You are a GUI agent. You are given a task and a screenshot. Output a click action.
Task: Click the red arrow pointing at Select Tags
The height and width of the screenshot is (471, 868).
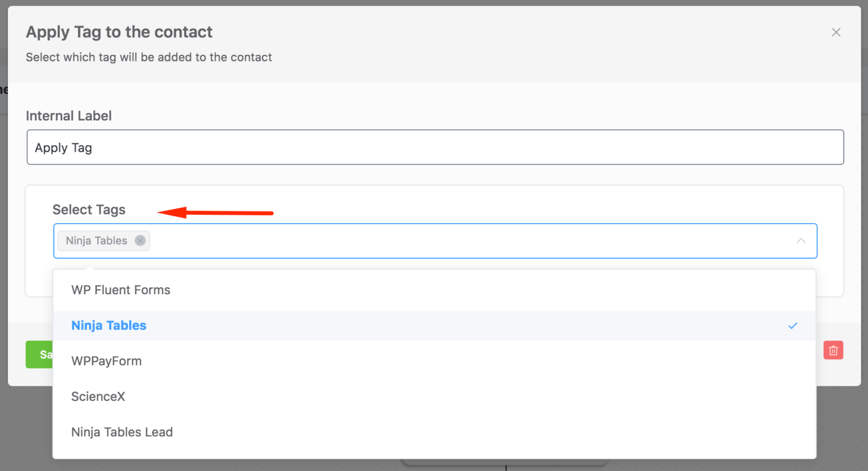(215, 213)
